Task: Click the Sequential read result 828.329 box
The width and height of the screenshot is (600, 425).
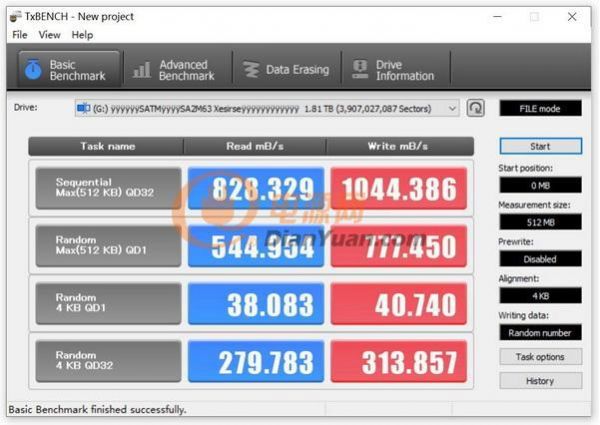Action: pos(256,188)
